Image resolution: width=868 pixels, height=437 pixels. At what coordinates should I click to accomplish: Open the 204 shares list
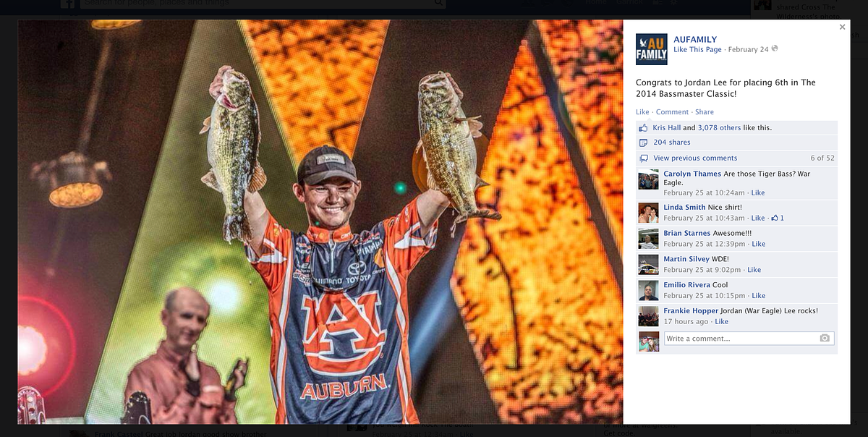tap(672, 143)
